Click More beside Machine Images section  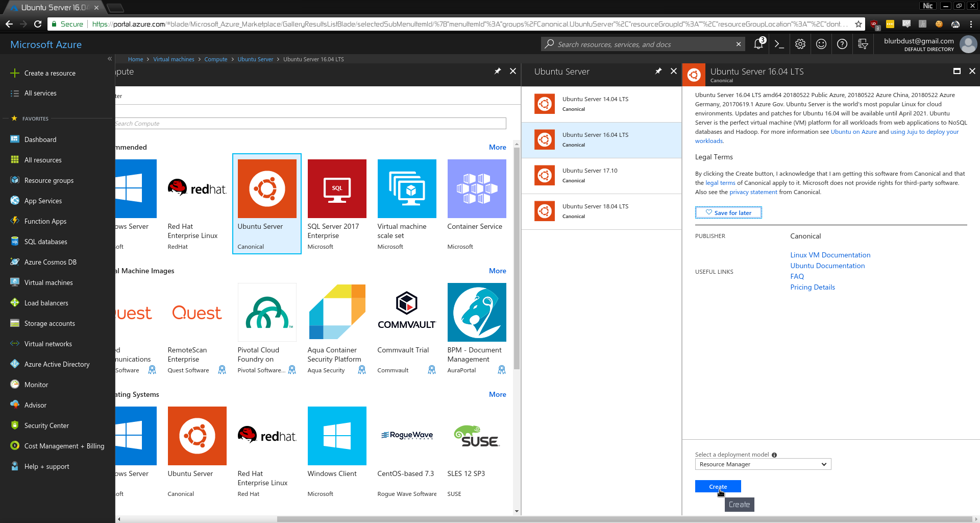click(x=497, y=271)
